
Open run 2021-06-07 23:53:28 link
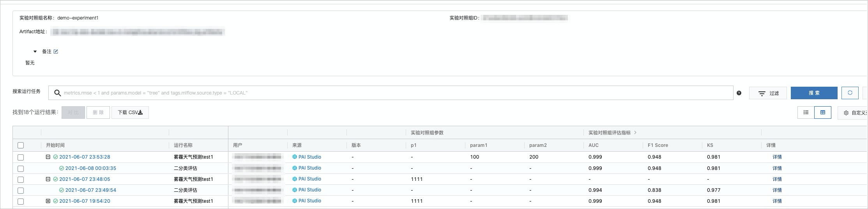click(85, 157)
